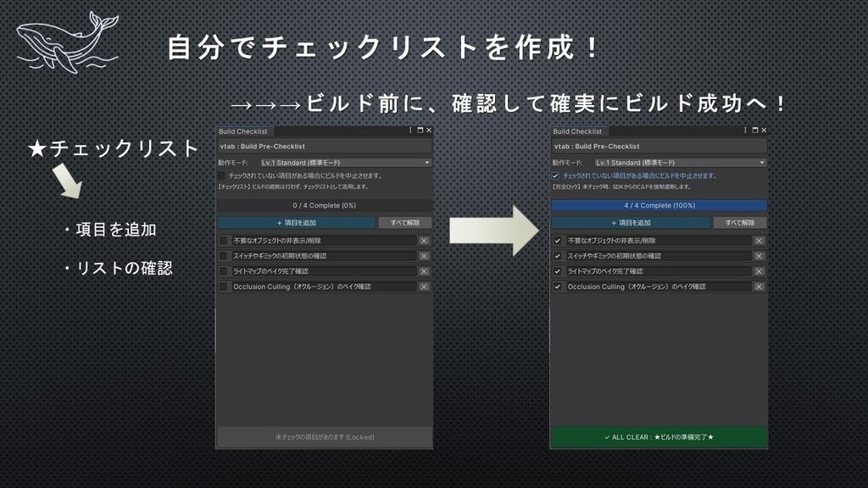The height and width of the screenshot is (488, 868).
Task: Maximize the left Build Checklist window
Action: (x=420, y=130)
